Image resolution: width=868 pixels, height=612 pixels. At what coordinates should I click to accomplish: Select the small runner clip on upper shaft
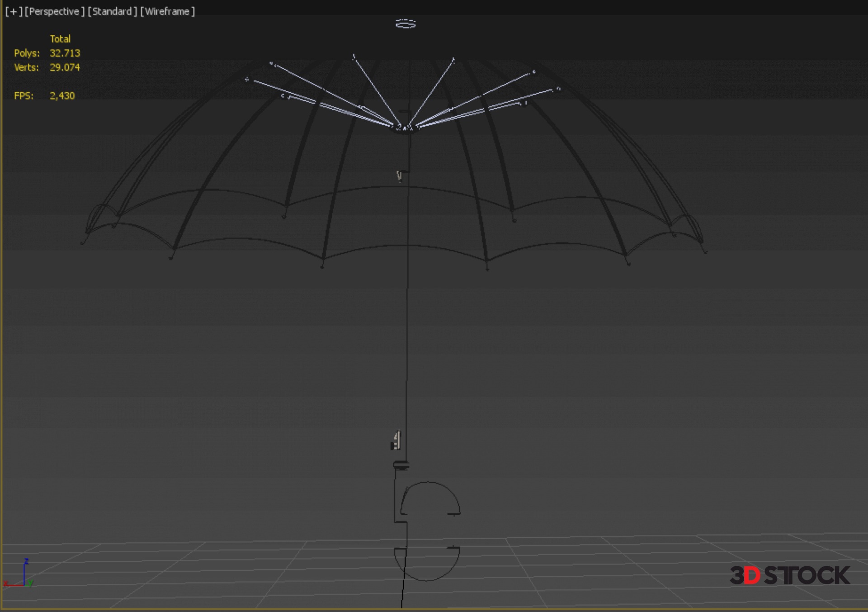pos(400,176)
